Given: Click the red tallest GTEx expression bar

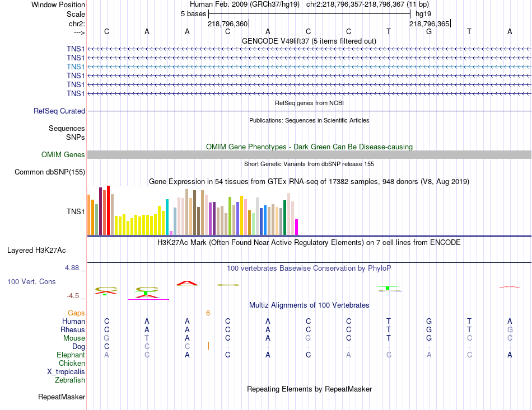Looking at the screenshot, I should 108,210.
